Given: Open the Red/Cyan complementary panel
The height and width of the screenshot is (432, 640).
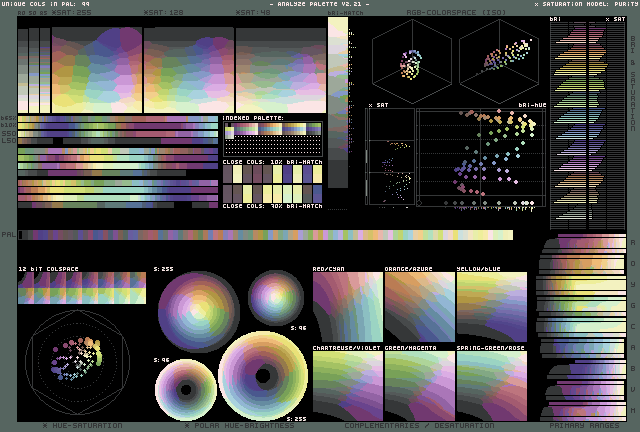Looking at the screenshot, I should [x=347, y=309].
